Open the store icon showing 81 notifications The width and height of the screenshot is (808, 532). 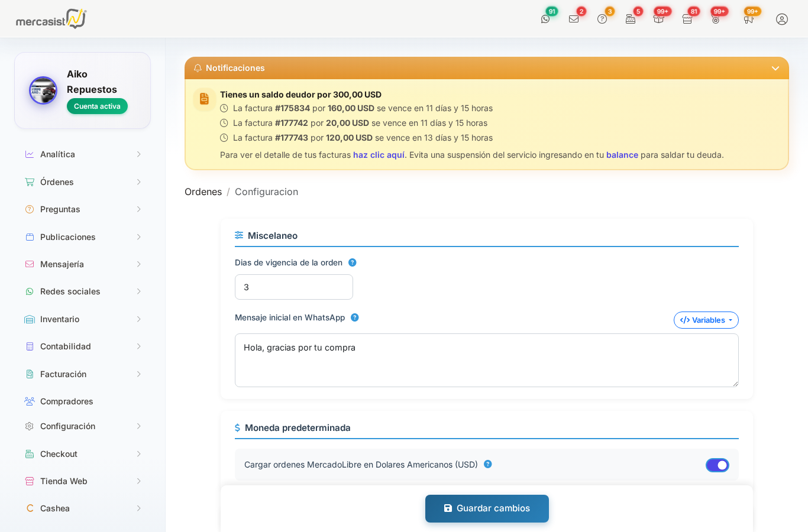[687, 18]
